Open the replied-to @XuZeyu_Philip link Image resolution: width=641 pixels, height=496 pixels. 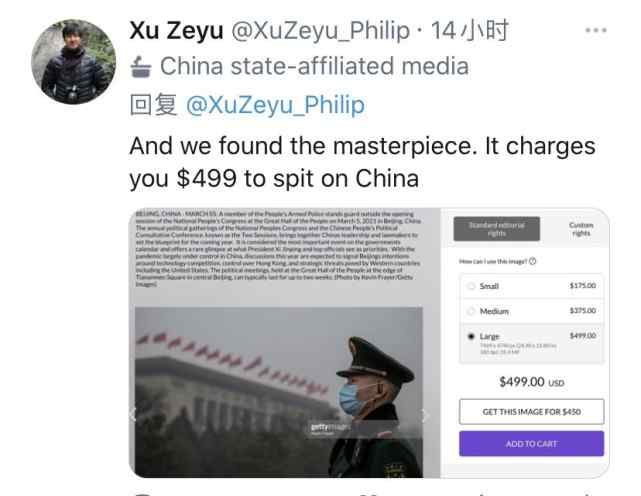pyautogui.click(x=275, y=105)
